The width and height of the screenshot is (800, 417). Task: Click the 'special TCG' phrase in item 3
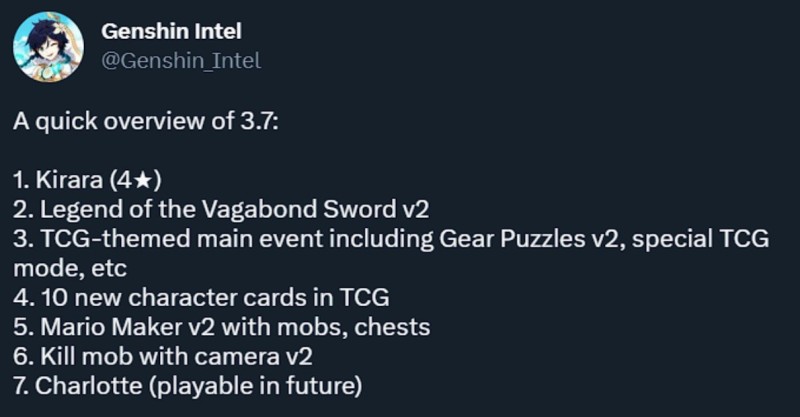[700, 239]
